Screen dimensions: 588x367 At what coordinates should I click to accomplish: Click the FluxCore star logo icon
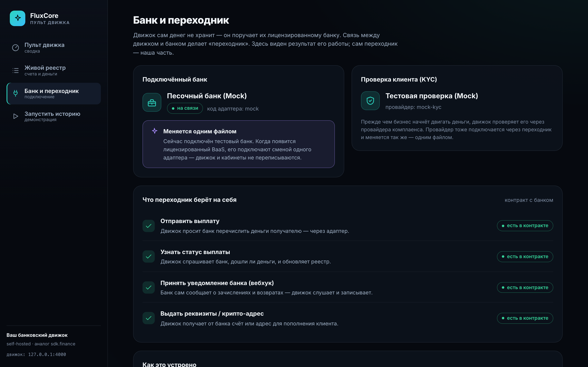point(18,18)
